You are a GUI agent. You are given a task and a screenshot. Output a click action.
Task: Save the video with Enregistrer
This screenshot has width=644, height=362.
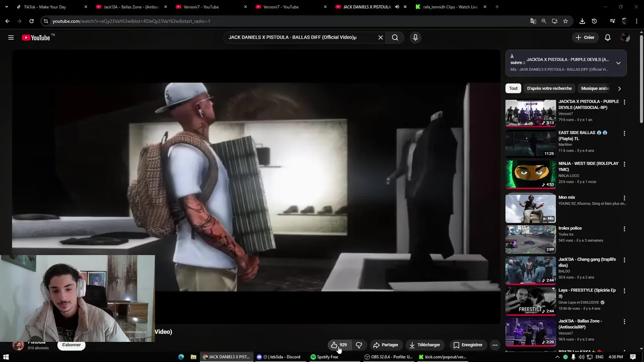pos(468,345)
